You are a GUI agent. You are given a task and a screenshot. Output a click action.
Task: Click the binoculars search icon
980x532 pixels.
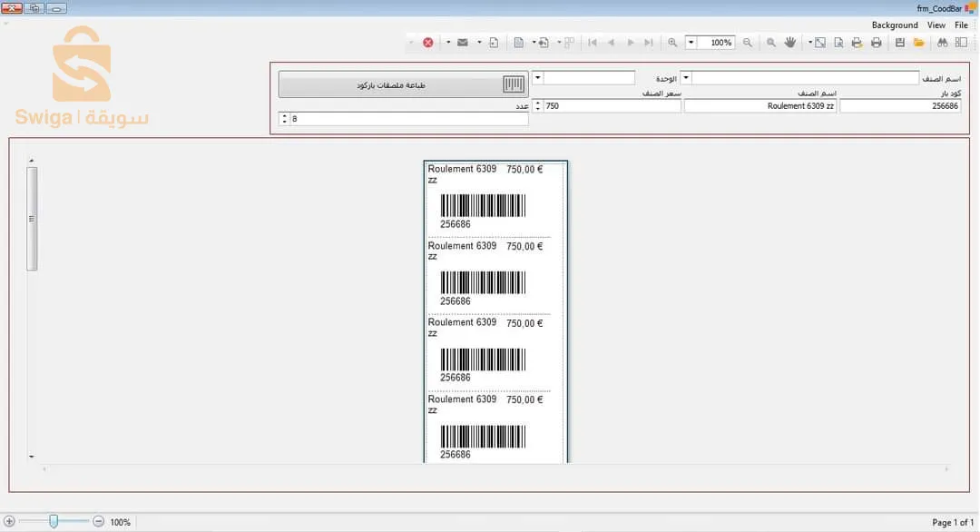(x=943, y=43)
